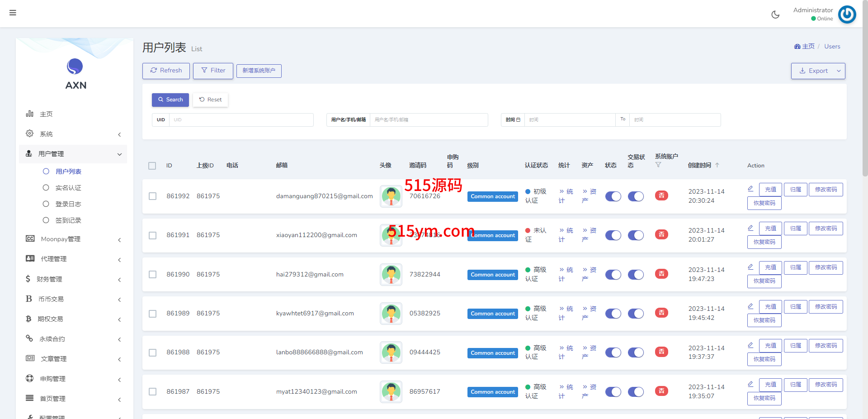The image size is (868, 419).
Task: Select the checkbox for user 861991
Action: tap(153, 235)
